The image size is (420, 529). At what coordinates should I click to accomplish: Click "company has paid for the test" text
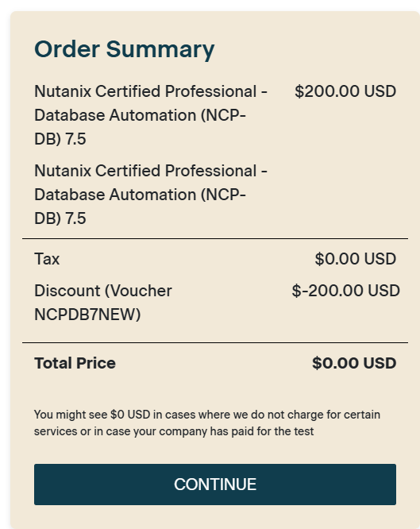click(237, 431)
